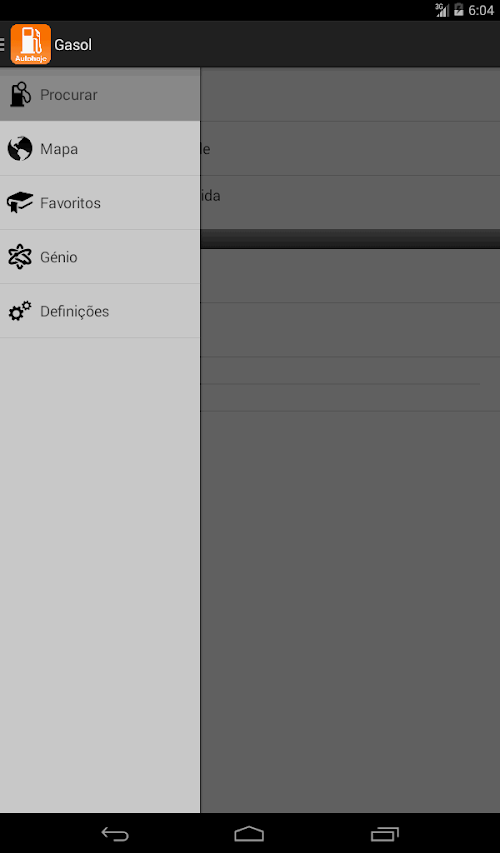Click the gears icon for Definições
500x853 pixels.
(x=20, y=311)
